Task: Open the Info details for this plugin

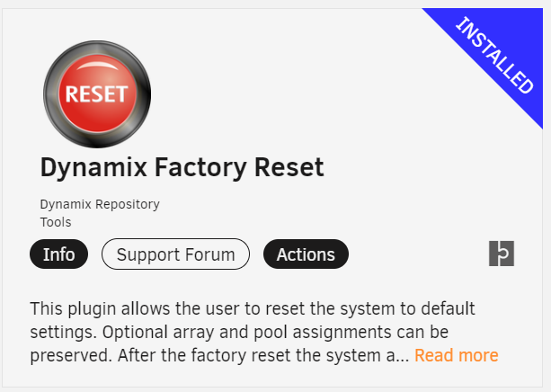Action: (58, 254)
